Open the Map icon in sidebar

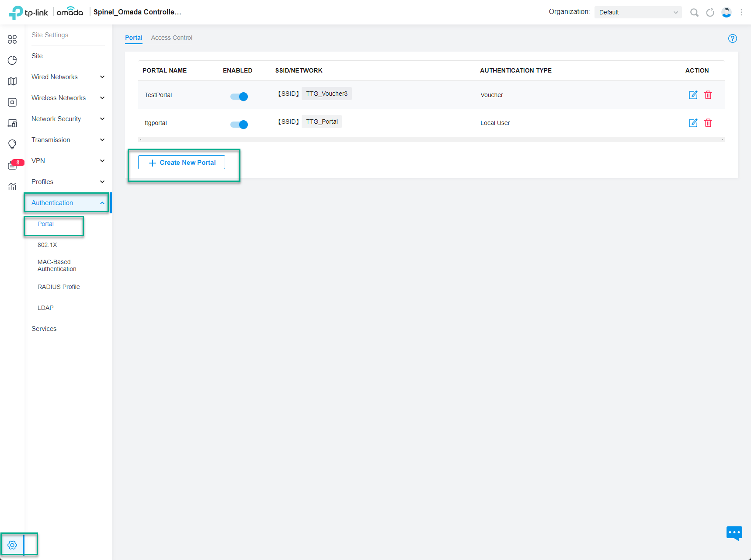tap(12, 81)
